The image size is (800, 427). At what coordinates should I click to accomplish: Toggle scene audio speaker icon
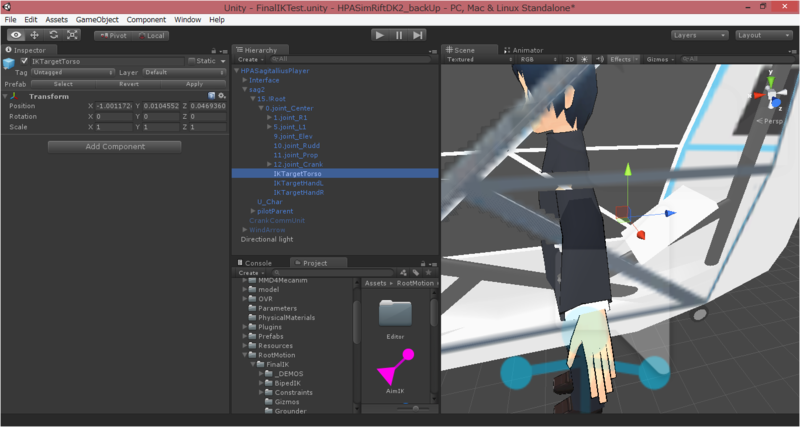tap(600, 59)
